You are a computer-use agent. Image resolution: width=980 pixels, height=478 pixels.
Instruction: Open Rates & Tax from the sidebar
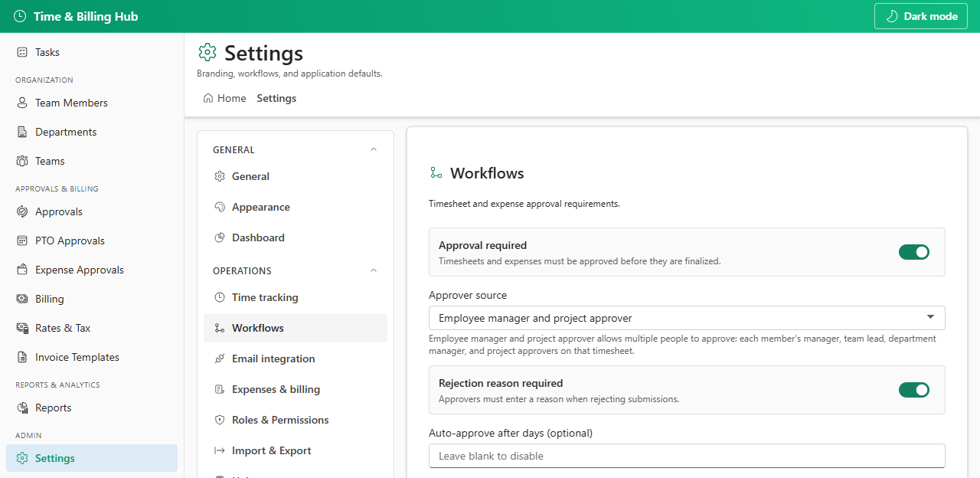pyautogui.click(x=92, y=328)
